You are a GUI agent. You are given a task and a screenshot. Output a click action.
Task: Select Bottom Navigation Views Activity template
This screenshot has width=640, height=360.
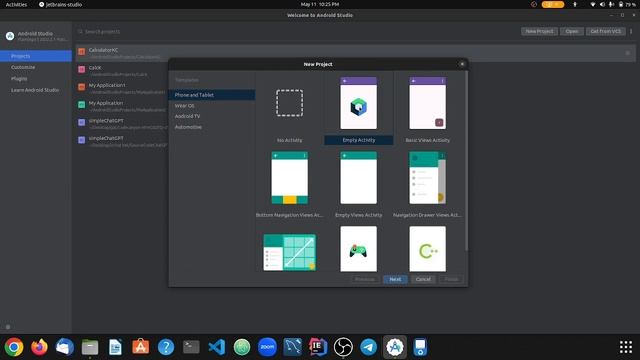tap(289, 178)
